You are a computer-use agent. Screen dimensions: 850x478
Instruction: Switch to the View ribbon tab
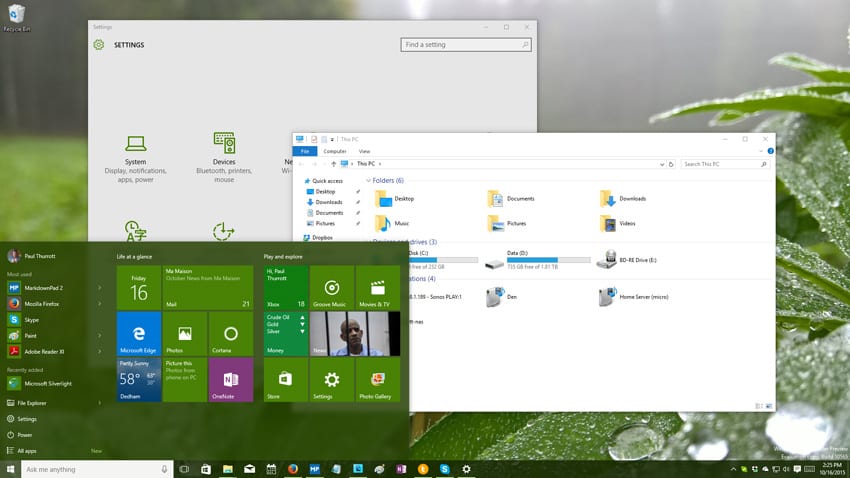tap(364, 151)
